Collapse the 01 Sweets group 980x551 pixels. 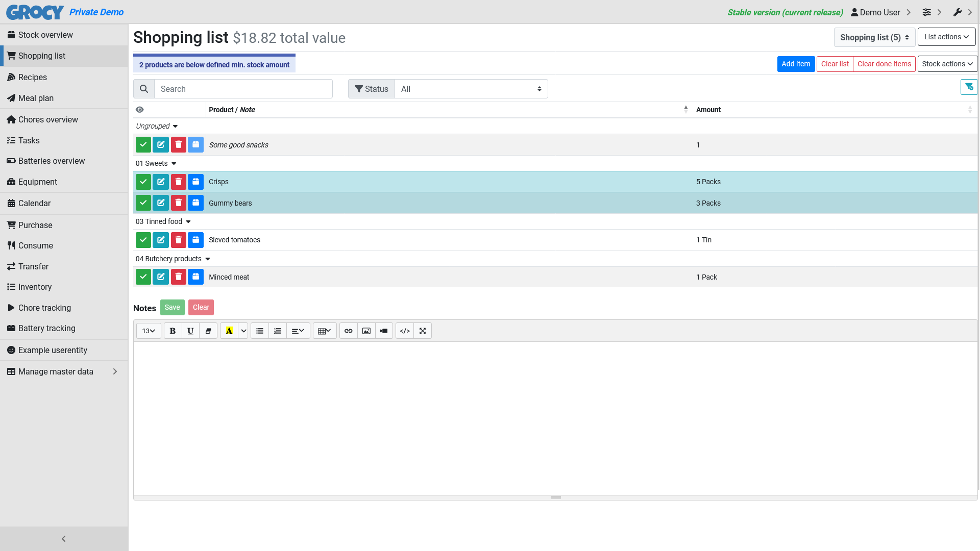[x=174, y=164]
